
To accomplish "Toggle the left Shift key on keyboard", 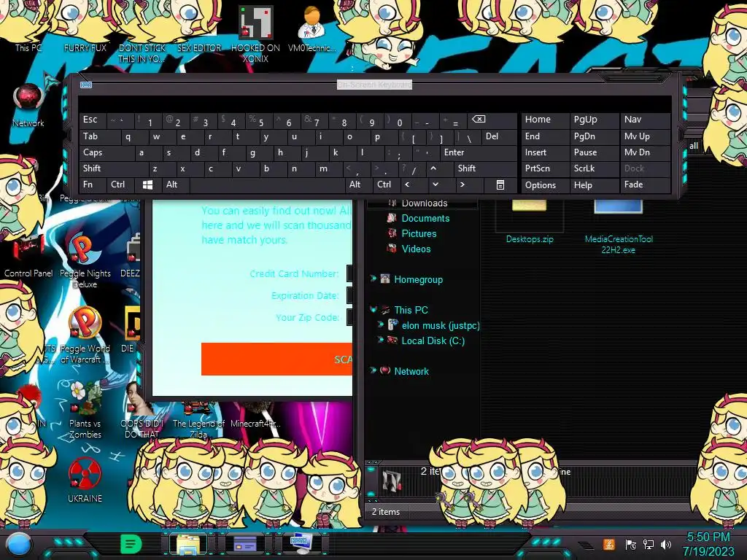I will point(113,168).
